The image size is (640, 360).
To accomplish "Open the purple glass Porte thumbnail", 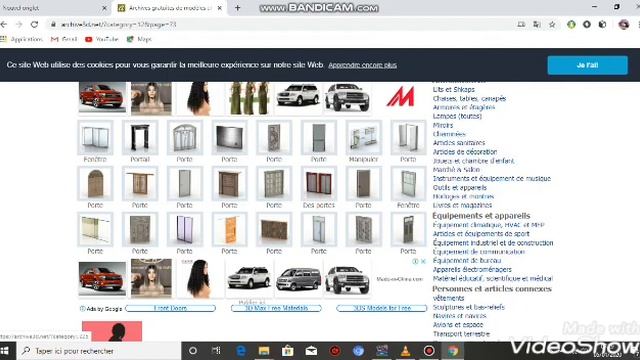I will (x=184, y=229).
